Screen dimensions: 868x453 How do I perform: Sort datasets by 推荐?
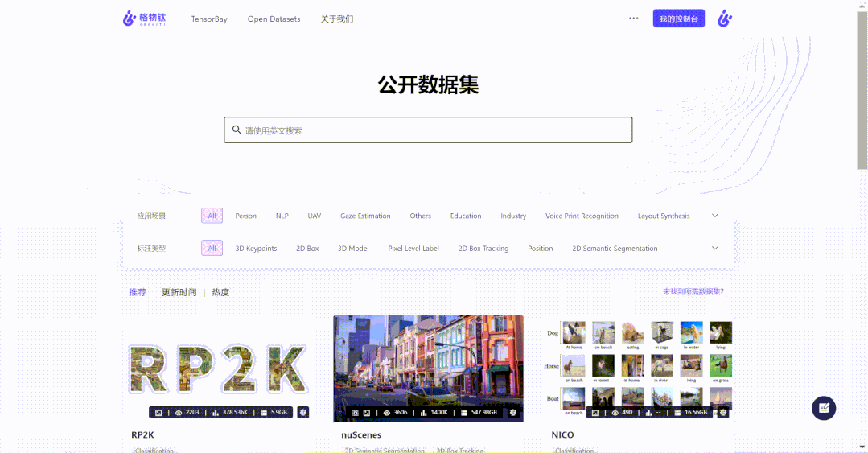[138, 292]
